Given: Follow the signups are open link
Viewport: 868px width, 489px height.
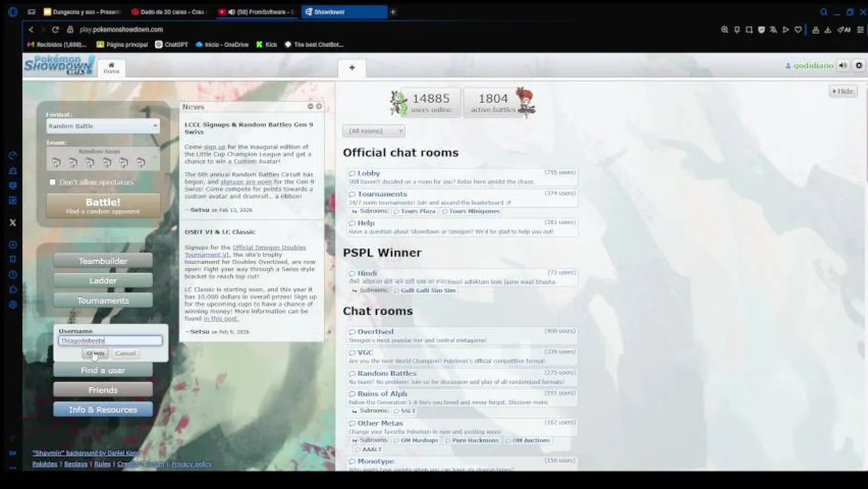Looking at the screenshot, I should coord(246,182).
